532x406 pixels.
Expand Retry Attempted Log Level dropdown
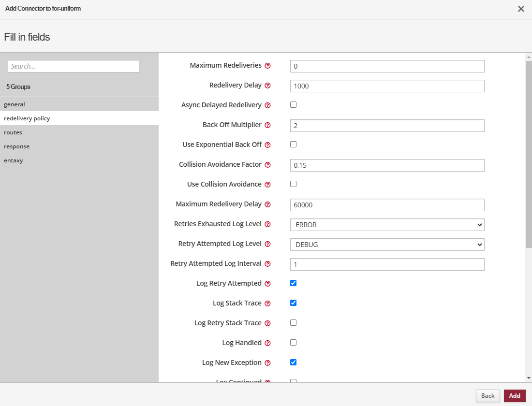[x=387, y=245]
